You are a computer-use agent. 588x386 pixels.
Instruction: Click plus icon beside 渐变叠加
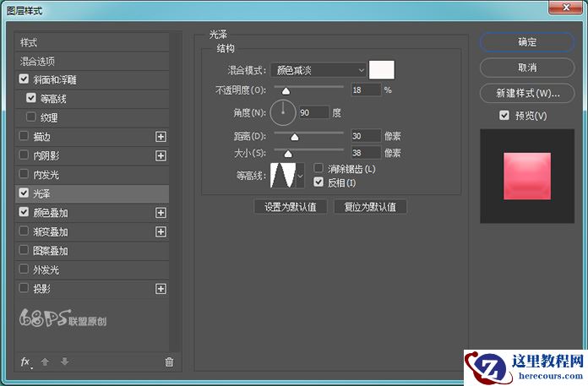(x=161, y=232)
